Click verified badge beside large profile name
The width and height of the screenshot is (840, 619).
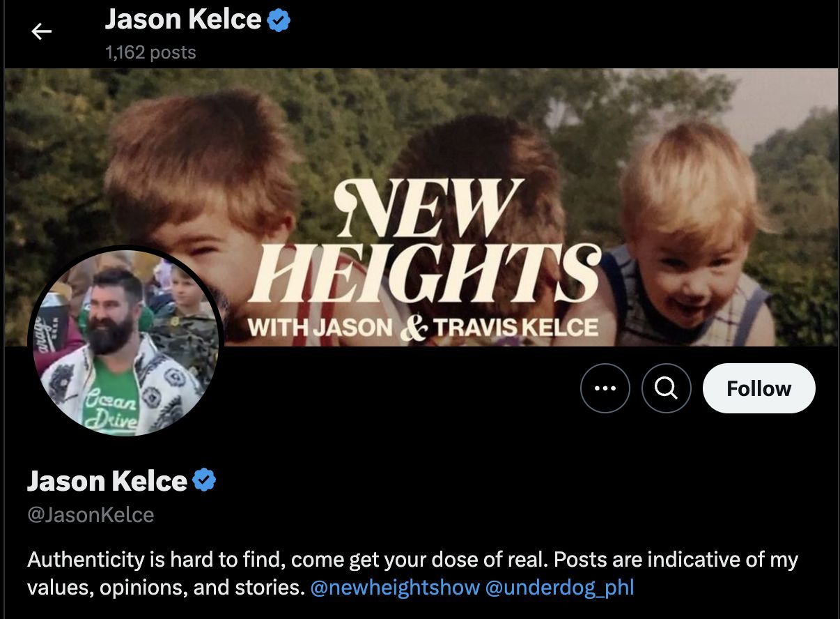204,480
